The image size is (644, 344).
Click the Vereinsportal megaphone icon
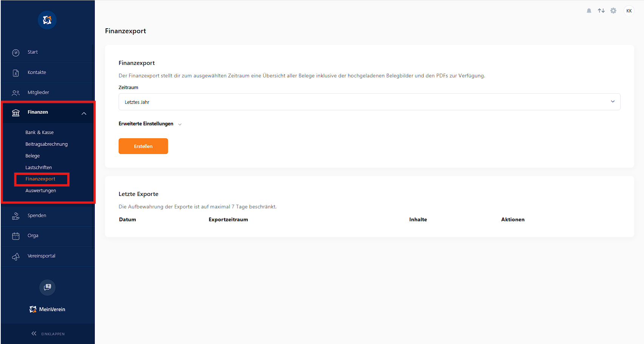point(16,256)
